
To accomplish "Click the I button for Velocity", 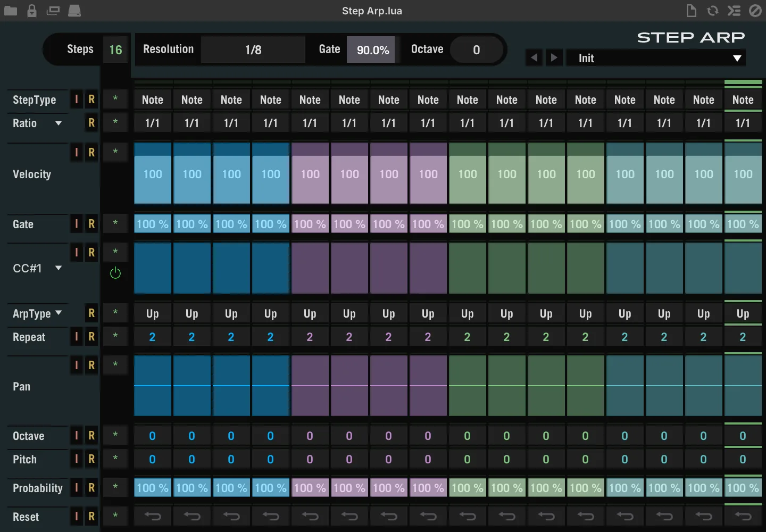I will coord(77,153).
